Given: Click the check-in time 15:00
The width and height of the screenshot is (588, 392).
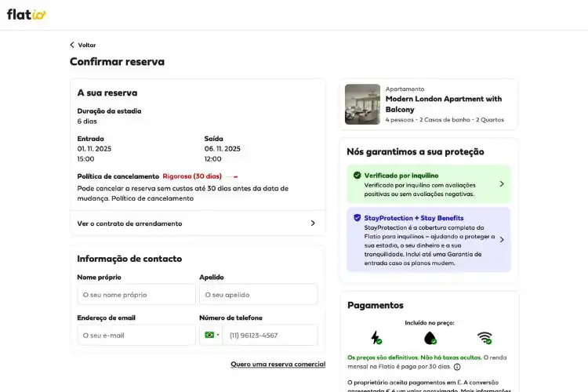Looking at the screenshot, I should (x=86, y=158).
